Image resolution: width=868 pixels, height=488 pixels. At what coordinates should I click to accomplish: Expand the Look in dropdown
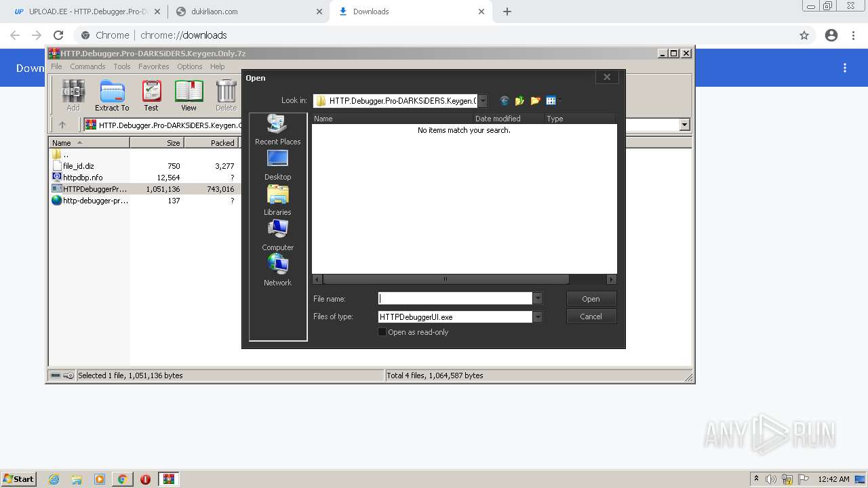click(482, 101)
